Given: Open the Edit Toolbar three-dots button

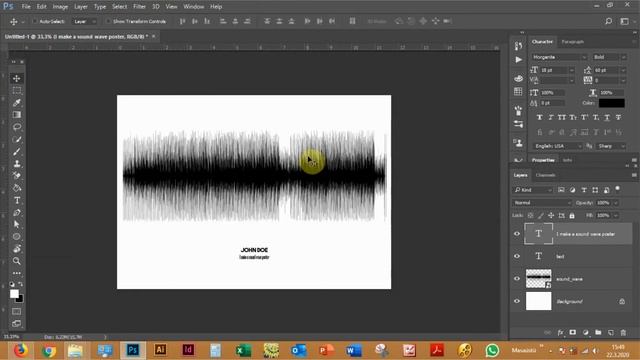Looking at the screenshot, I should pyautogui.click(x=17, y=273).
